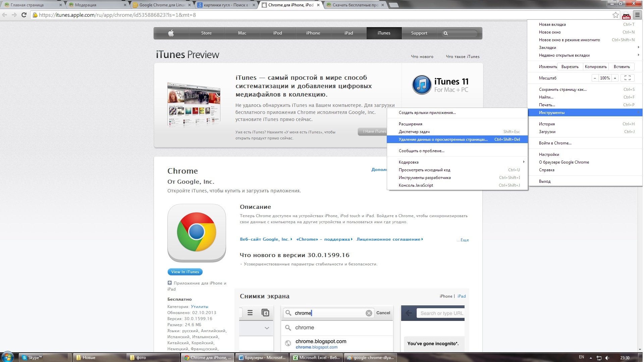Open 'Расширения' from tools submenu
644x362 pixels.
(458, 124)
